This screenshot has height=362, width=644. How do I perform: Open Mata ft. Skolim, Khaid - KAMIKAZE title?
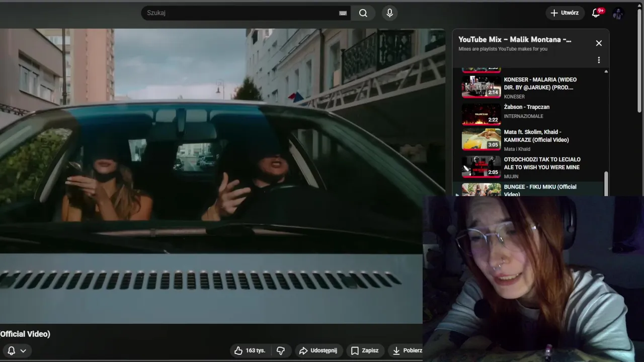pyautogui.click(x=536, y=136)
